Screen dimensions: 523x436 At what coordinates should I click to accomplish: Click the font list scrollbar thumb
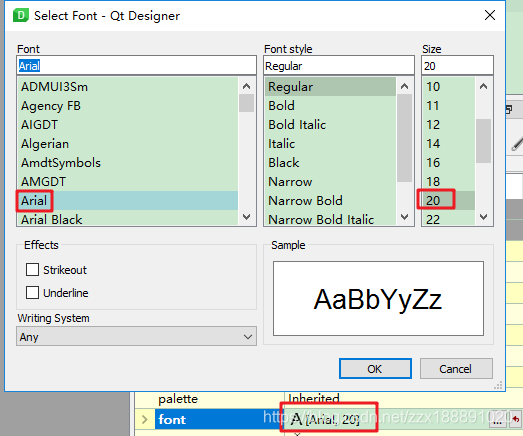coord(246,103)
